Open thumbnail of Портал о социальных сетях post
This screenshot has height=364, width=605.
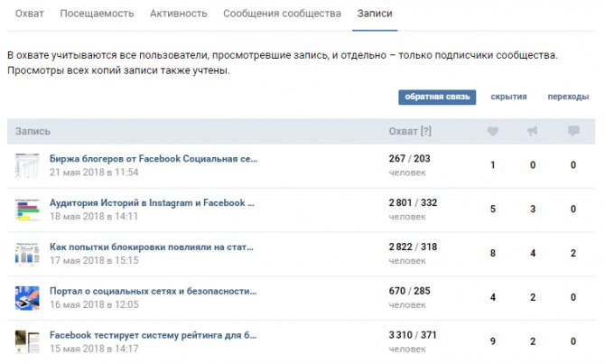pos(27,297)
